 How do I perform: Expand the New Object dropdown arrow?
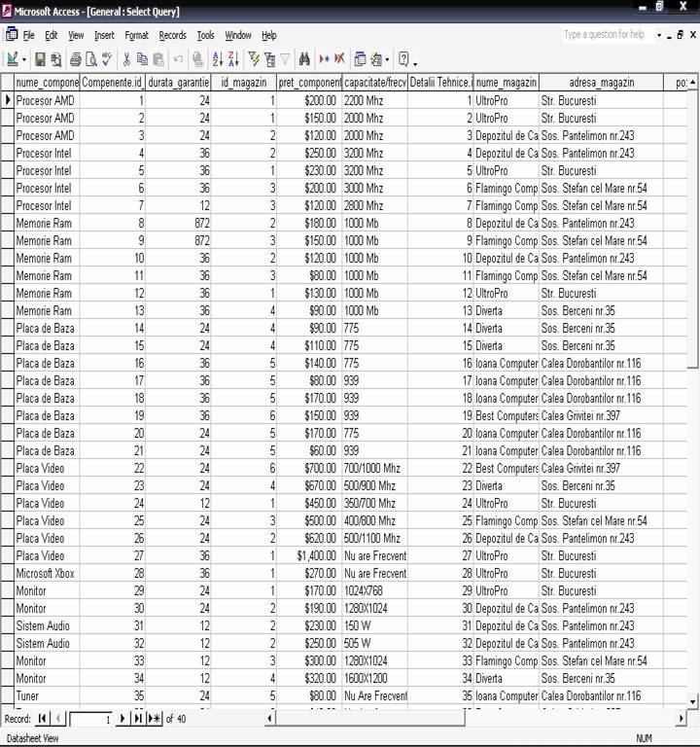(386, 59)
